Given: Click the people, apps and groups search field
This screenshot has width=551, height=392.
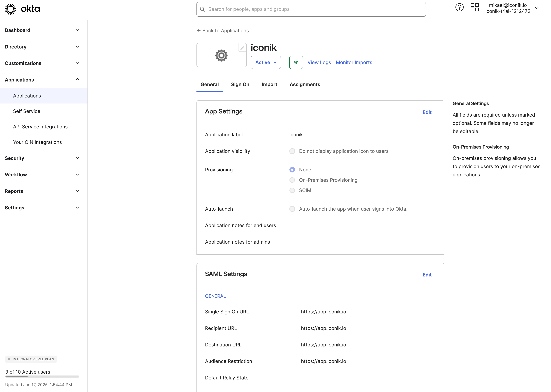Looking at the screenshot, I should click(314, 9).
